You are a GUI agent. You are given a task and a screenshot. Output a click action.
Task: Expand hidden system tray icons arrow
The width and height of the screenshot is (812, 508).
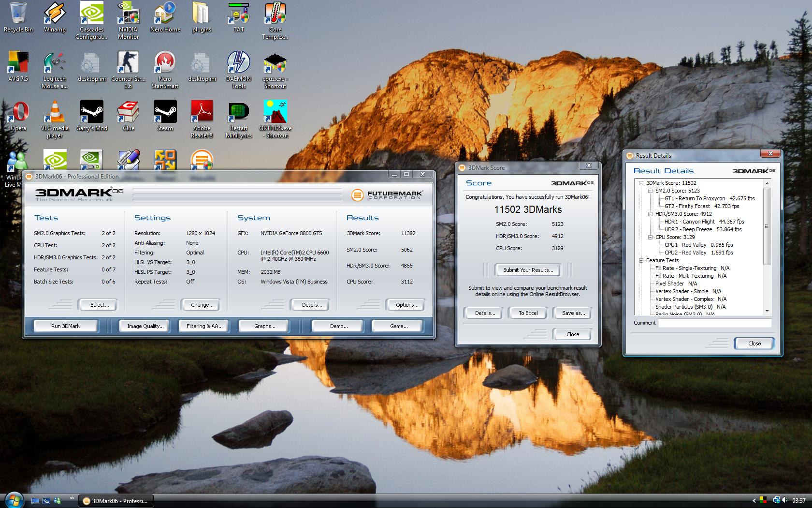click(754, 500)
